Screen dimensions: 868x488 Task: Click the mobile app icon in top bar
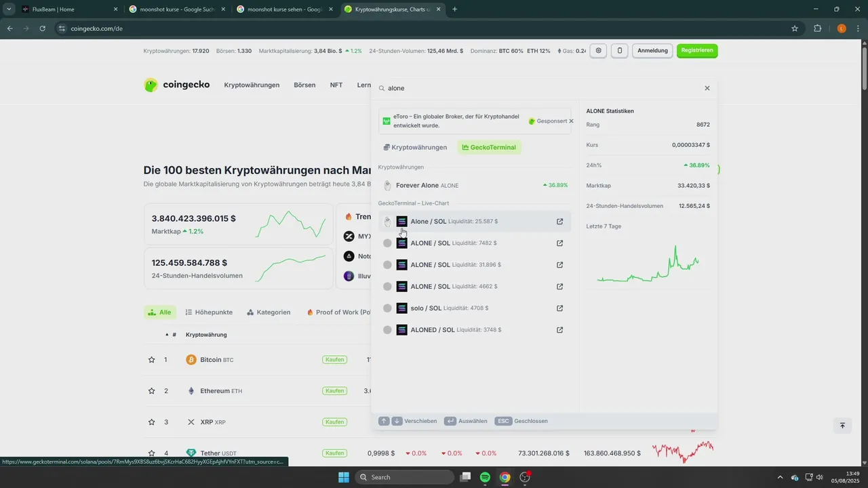point(619,51)
